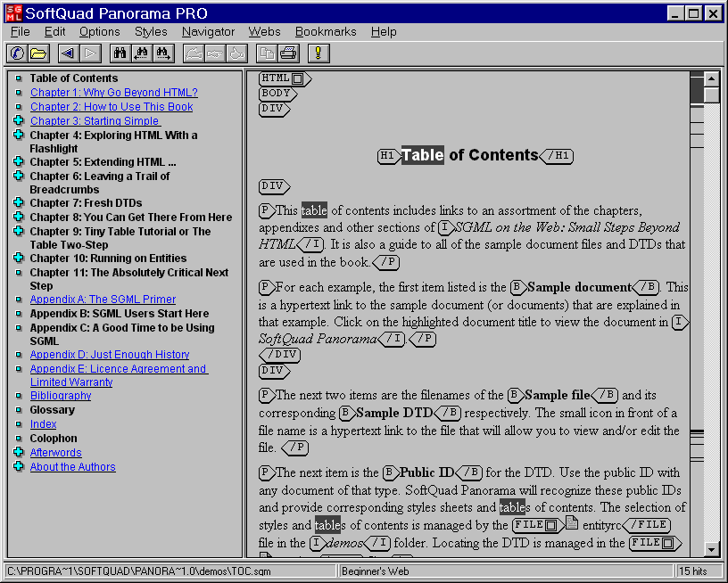Click the Beginner's Web status bar field
Screen dimensions: 728x583
[x=506, y=571]
